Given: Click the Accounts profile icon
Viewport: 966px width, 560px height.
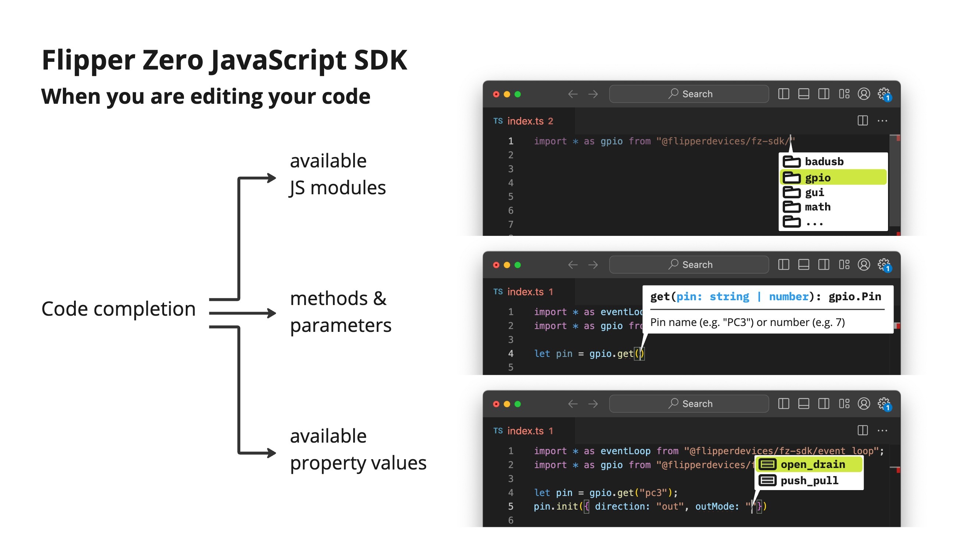Looking at the screenshot, I should [864, 93].
